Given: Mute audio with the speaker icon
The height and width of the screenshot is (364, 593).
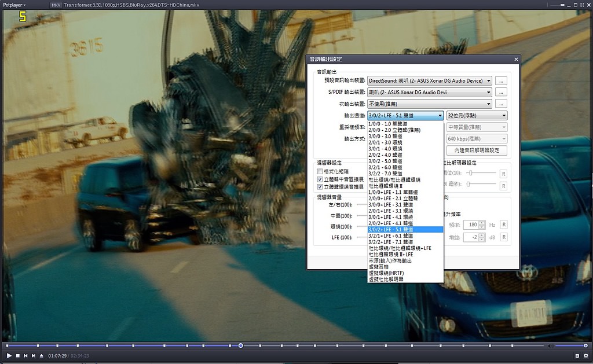Looking at the screenshot, I should point(550,346).
